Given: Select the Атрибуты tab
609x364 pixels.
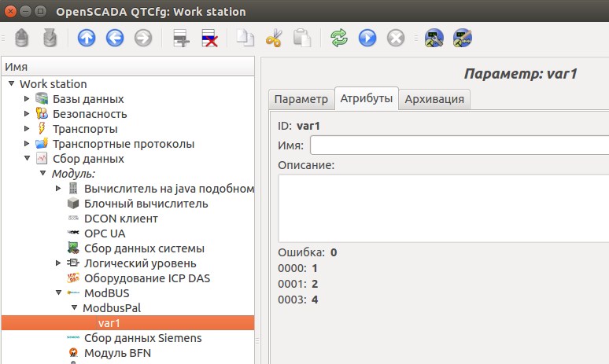Looking at the screenshot, I should (x=366, y=99).
